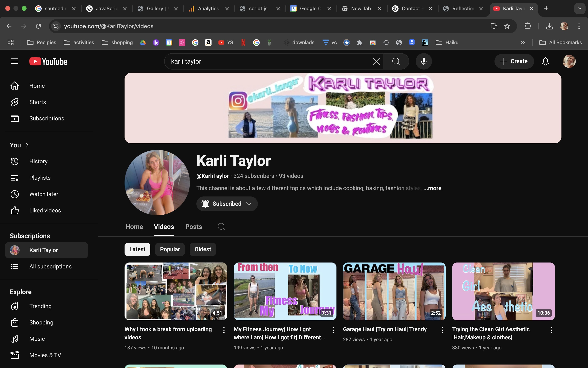The height and width of the screenshot is (368, 588).
Task: Open options for 'Clean Girl Aesthetic' video
Action: (x=551, y=330)
